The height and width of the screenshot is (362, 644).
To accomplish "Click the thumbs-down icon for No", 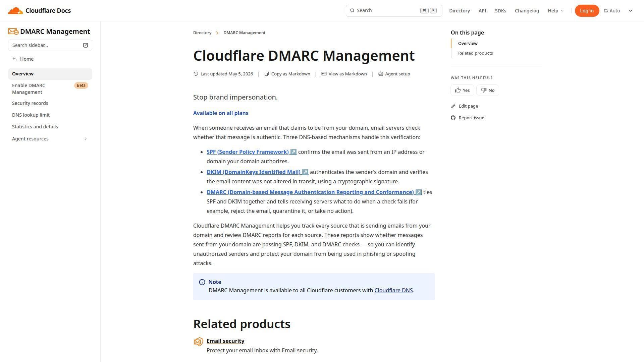I will pyautogui.click(x=484, y=90).
